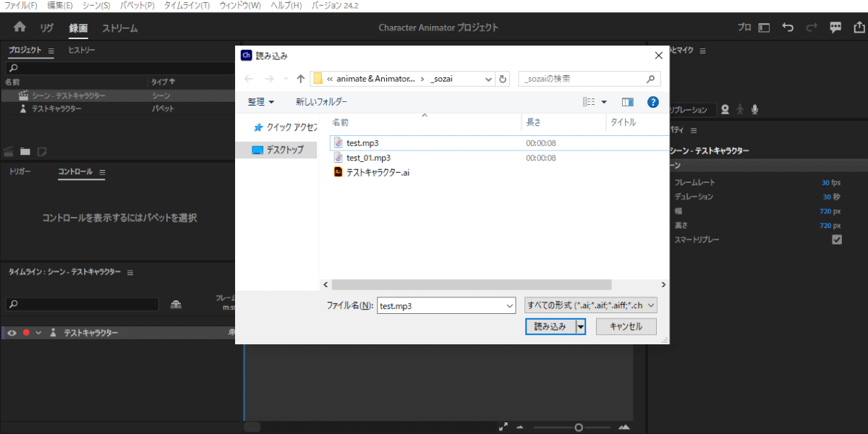The image size is (868, 434).
Task: Toggle the Smart Replay checkbox
Action: 837,239
